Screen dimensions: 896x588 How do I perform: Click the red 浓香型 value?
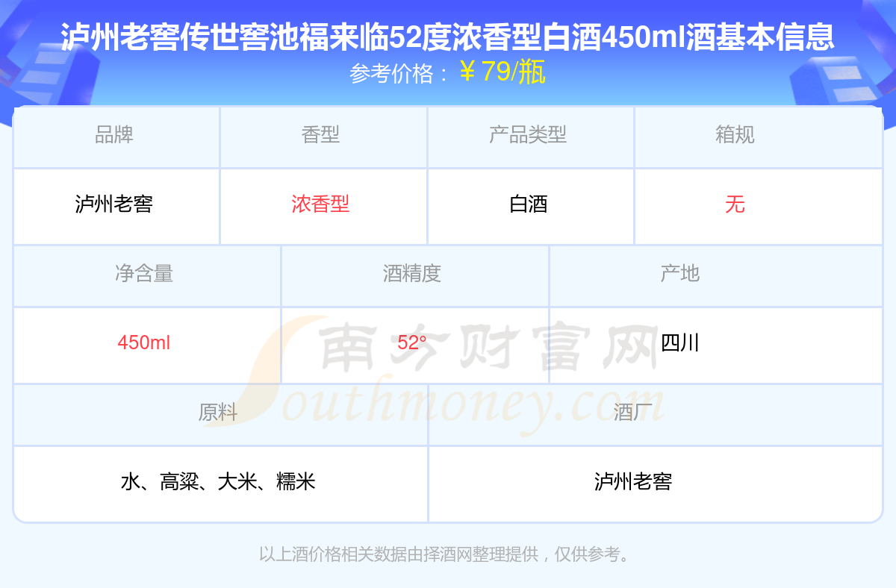(320, 204)
